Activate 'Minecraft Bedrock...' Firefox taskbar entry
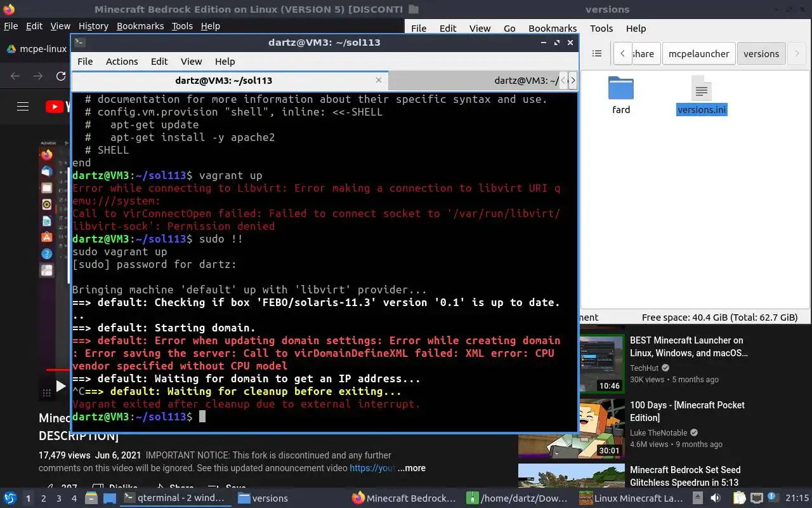 click(405, 498)
